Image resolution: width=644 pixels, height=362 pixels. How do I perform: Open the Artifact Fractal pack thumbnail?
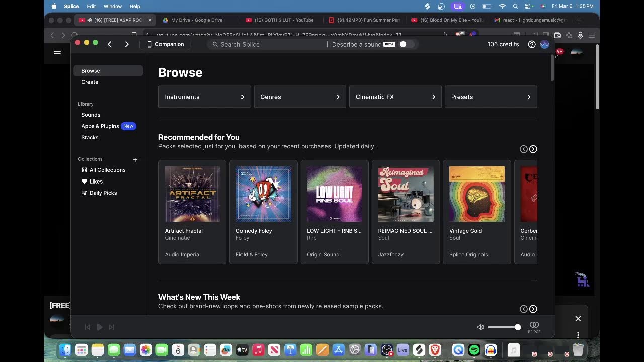click(x=193, y=194)
